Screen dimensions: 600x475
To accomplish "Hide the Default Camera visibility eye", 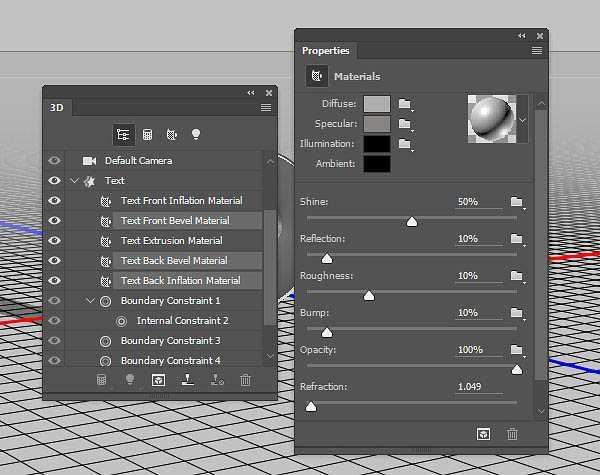I will pos(54,160).
